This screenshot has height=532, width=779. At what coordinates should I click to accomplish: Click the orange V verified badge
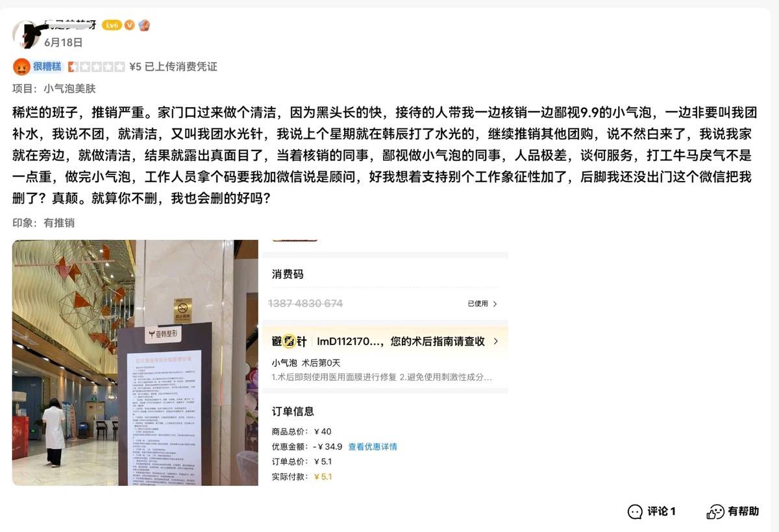[130, 25]
